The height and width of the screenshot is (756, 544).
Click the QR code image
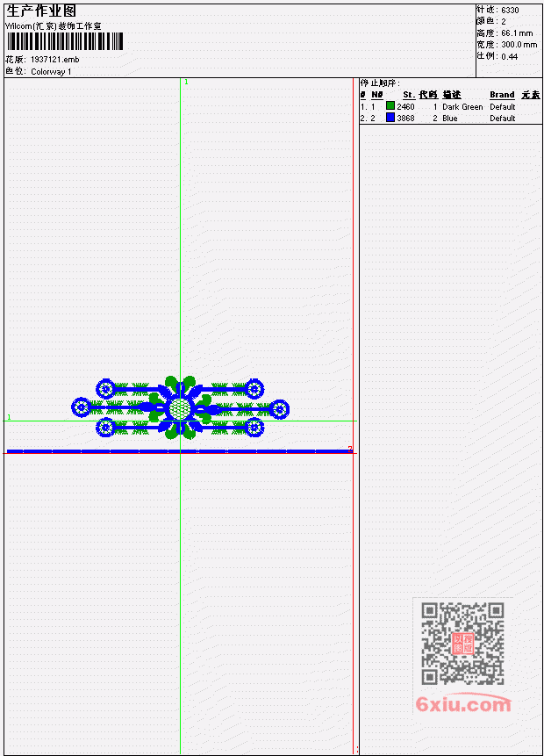click(x=462, y=644)
